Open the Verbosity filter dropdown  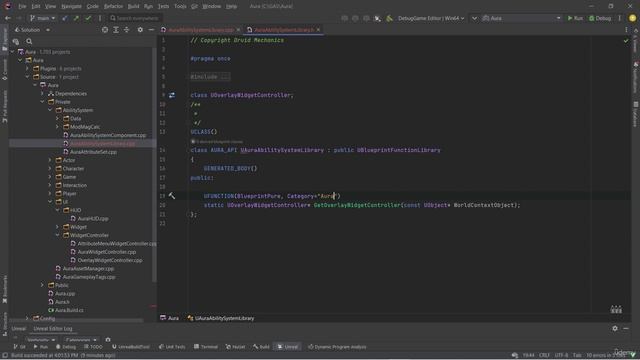click(41, 340)
